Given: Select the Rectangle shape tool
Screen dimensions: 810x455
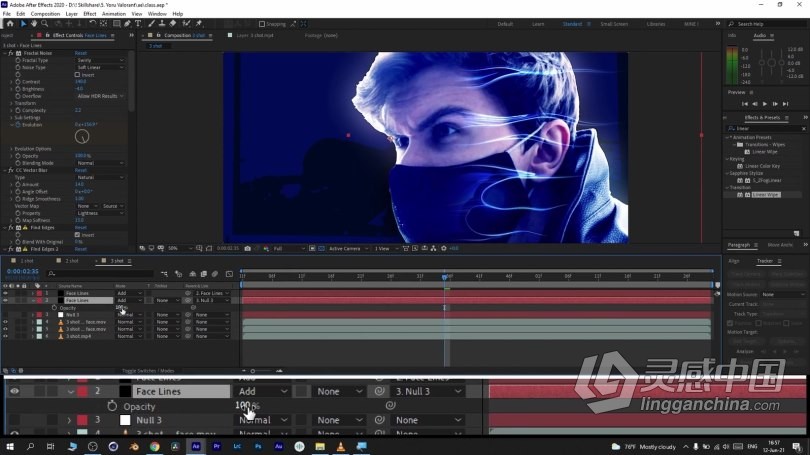Looking at the screenshot, I should [x=117, y=24].
